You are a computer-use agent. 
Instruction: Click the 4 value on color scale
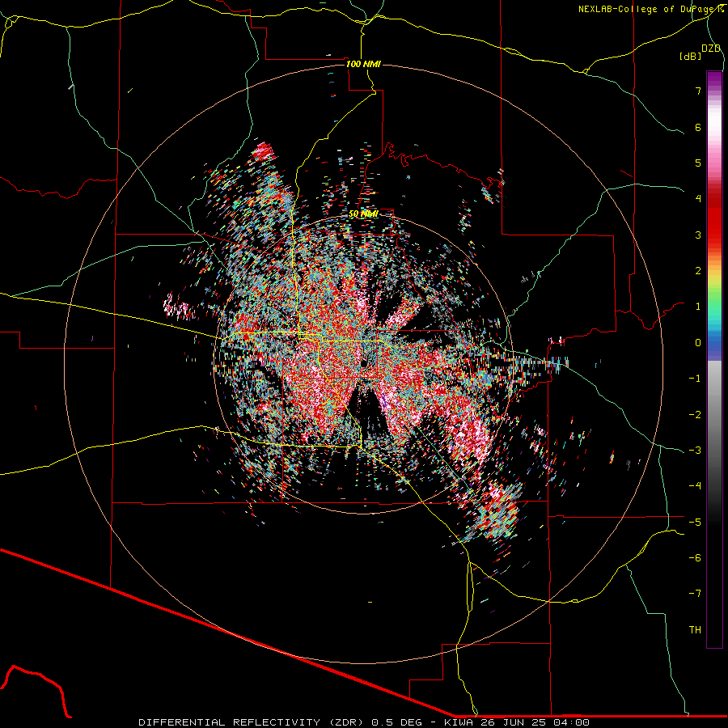tap(698, 199)
